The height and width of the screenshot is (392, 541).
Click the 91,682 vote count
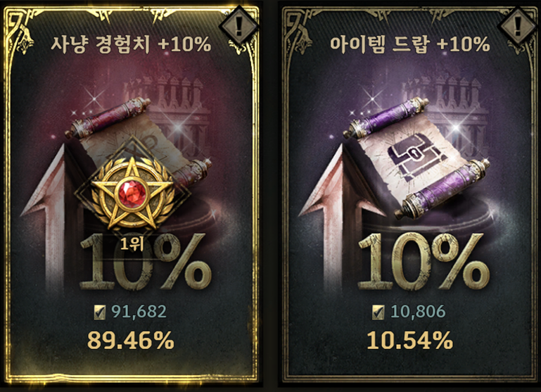click(x=139, y=312)
